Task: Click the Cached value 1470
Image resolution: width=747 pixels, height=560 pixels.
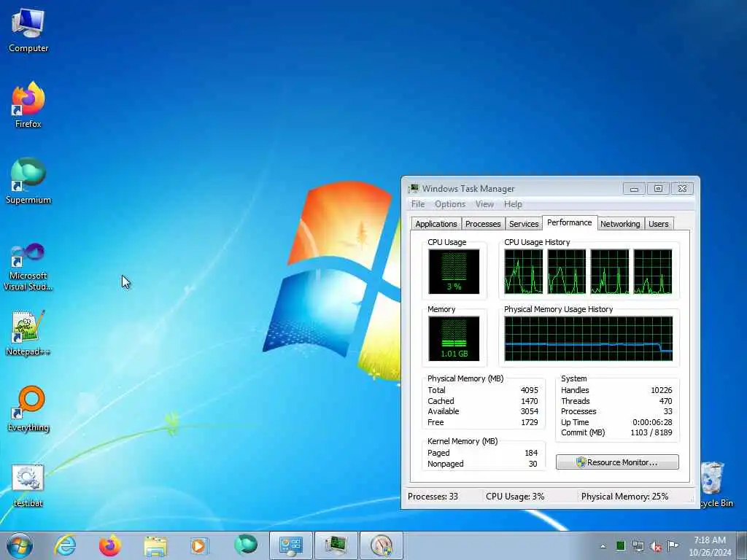Action: click(529, 401)
